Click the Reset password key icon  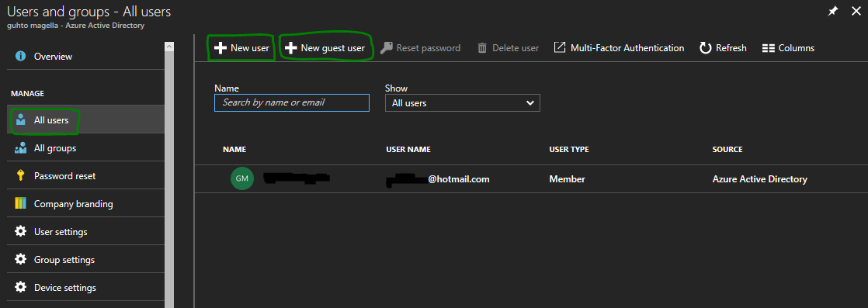point(387,48)
